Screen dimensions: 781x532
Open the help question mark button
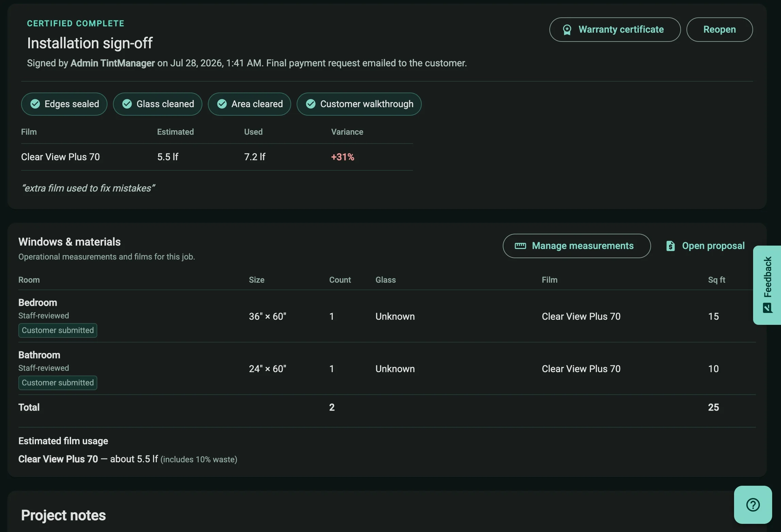tap(753, 505)
